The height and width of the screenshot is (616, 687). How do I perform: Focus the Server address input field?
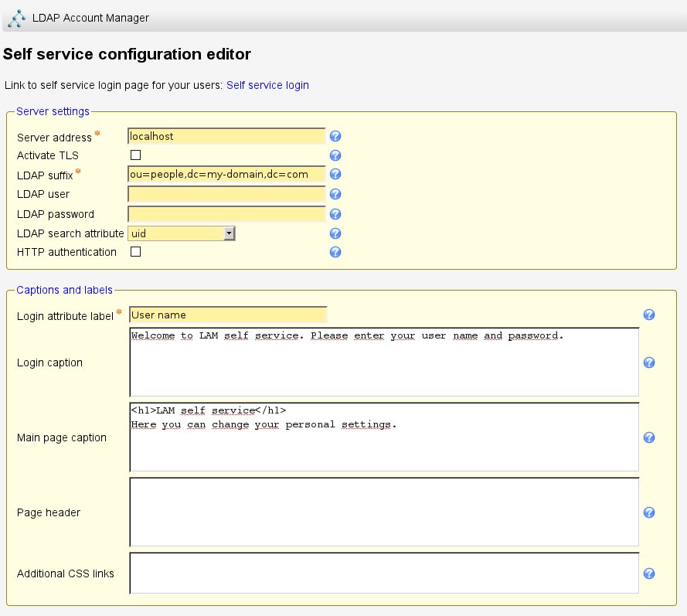226,136
